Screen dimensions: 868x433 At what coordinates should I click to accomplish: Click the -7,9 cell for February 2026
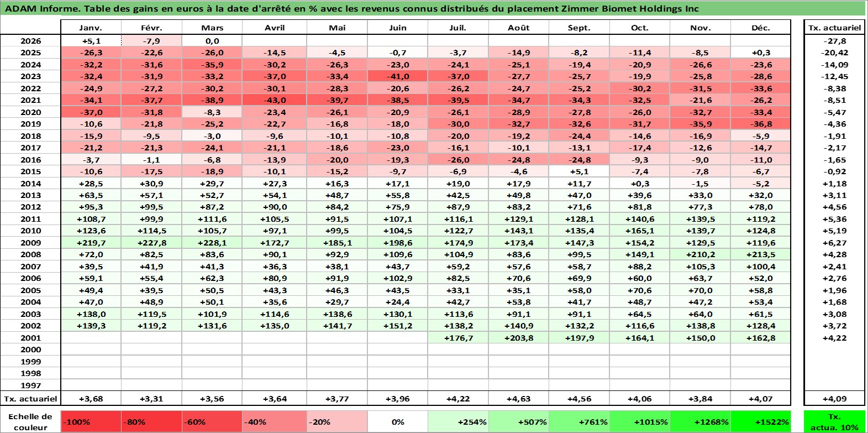click(151, 41)
